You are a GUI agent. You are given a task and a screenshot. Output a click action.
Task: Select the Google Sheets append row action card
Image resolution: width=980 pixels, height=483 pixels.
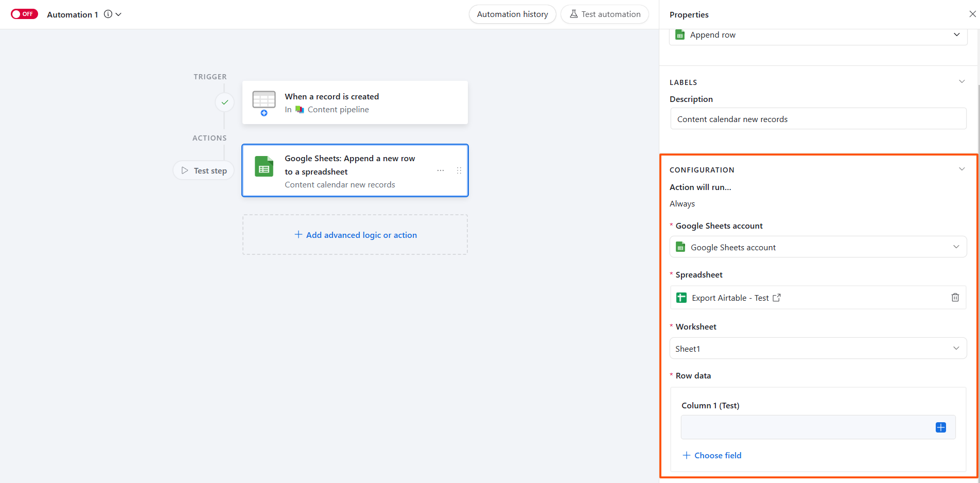tap(355, 170)
